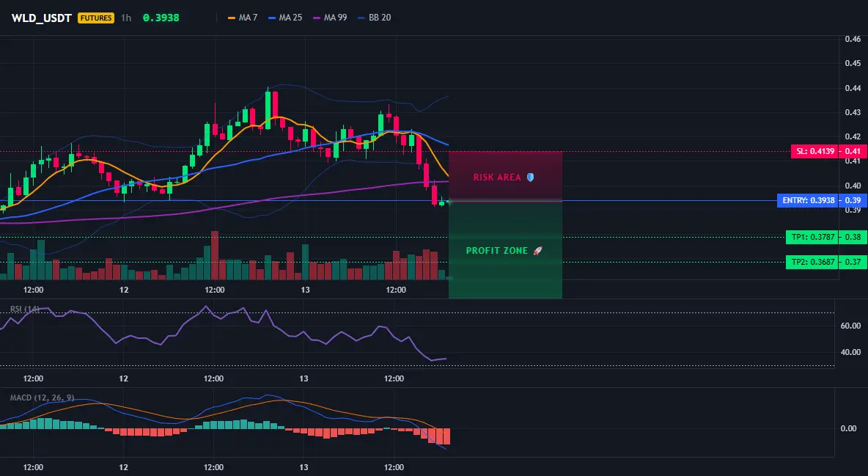Click the FUTURES badge

tap(96, 18)
